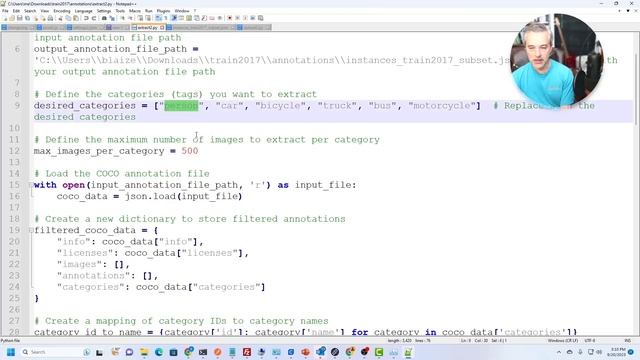Screen dimensions: 640x360
Task: Collapse the fold at line 15 with block
Action: point(31,185)
